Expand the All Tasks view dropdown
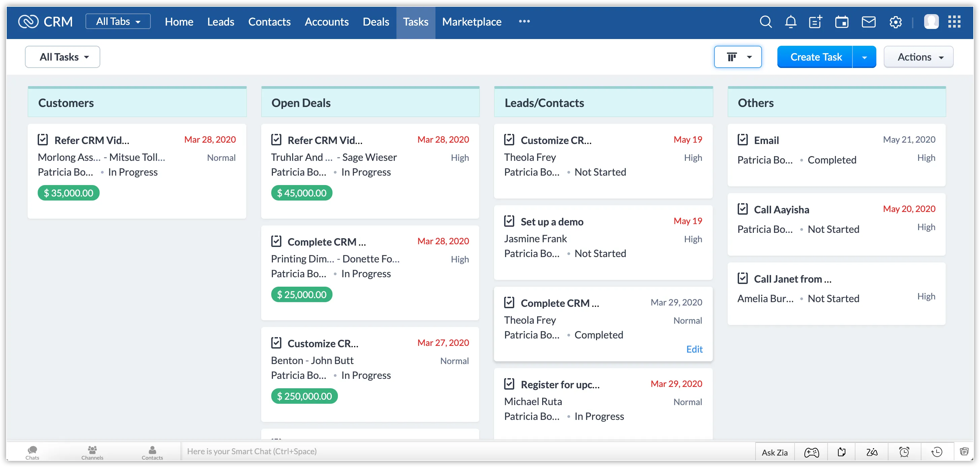The height and width of the screenshot is (467, 980). coord(63,57)
